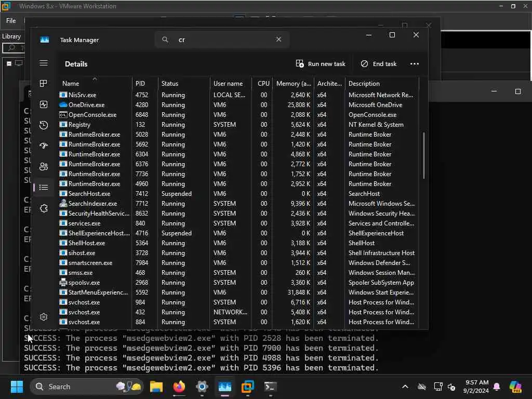The height and width of the screenshot is (399, 532).
Task: Select the SecurityHealthService process row
Action: (x=238, y=214)
